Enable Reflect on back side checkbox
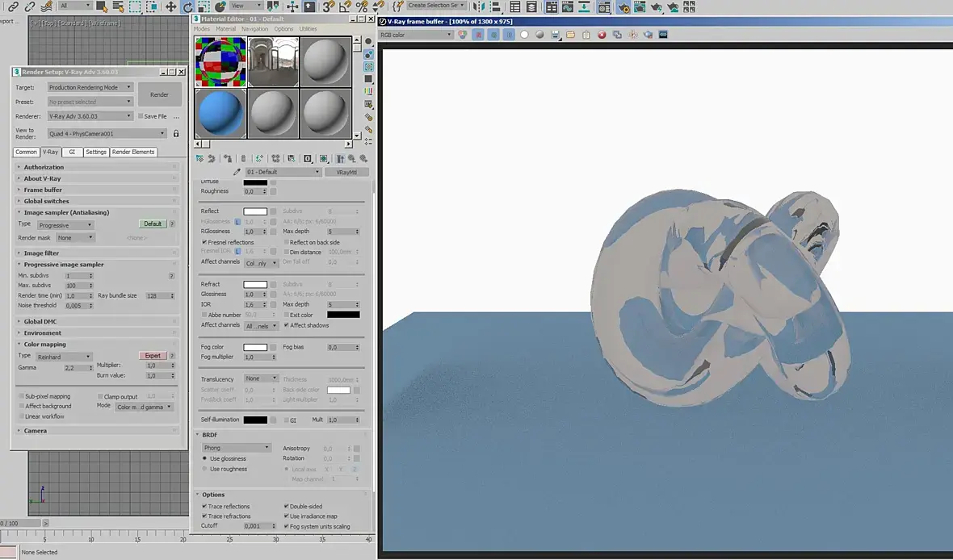The image size is (953, 560). pos(286,242)
